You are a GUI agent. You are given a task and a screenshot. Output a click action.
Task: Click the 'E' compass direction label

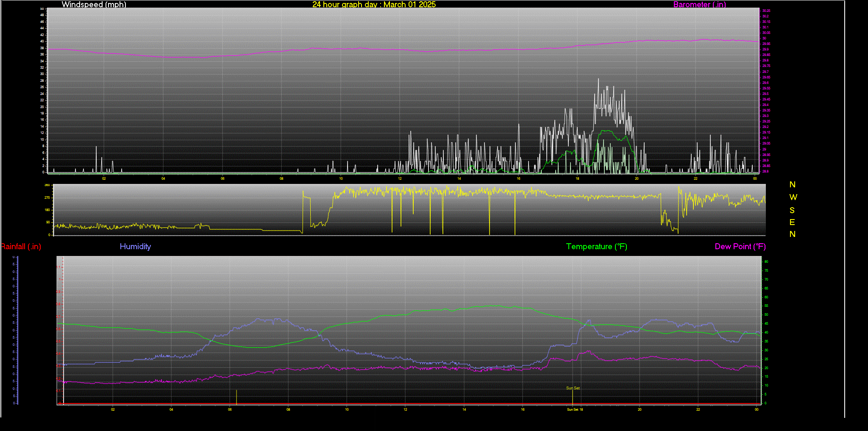pyautogui.click(x=792, y=222)
